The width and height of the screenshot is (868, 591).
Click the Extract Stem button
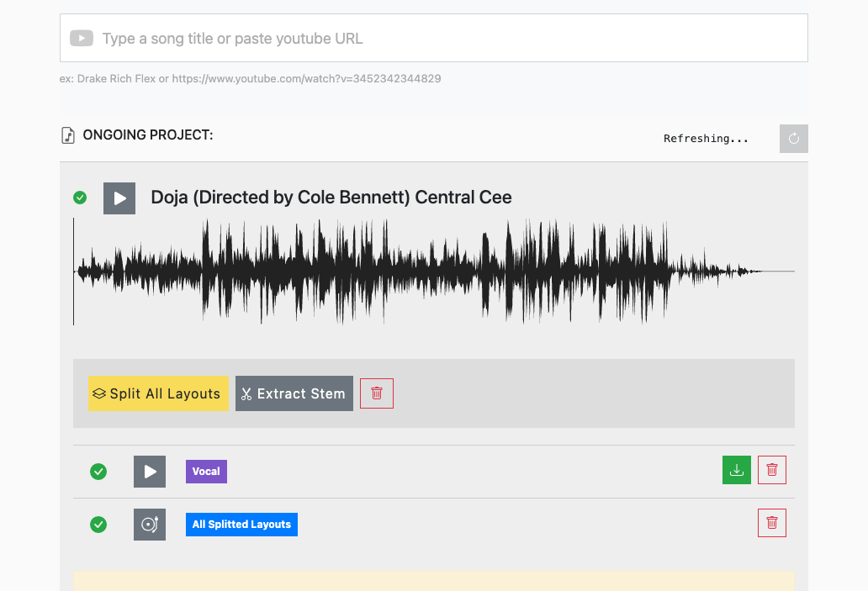pyautogui.click(x=294, y=393)
